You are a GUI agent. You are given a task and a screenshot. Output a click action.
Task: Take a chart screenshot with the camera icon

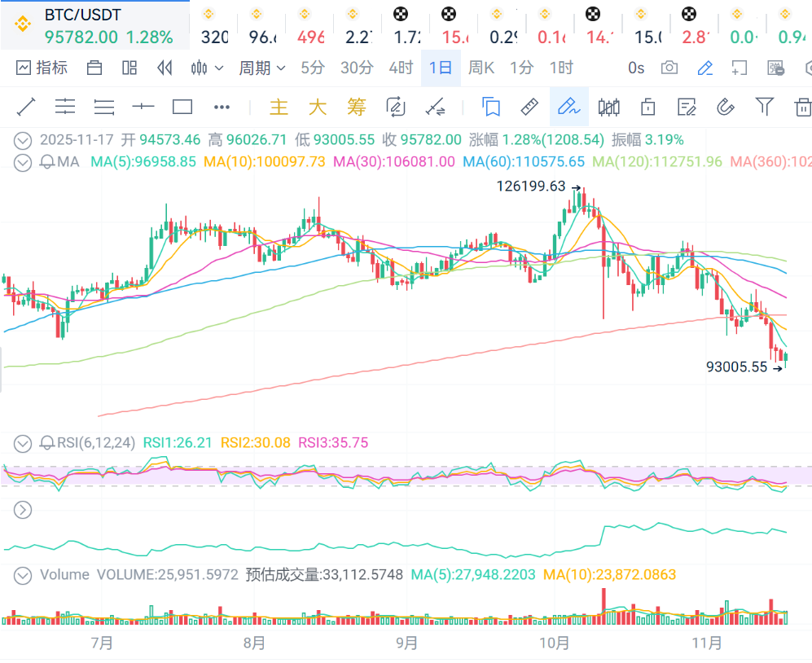click(x=669, y=68)
